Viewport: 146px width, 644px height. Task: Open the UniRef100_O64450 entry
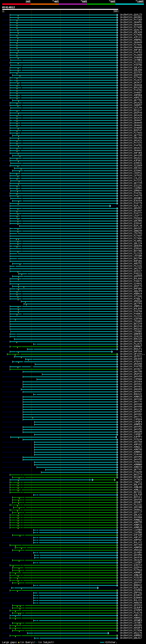(x=131, y=22)
